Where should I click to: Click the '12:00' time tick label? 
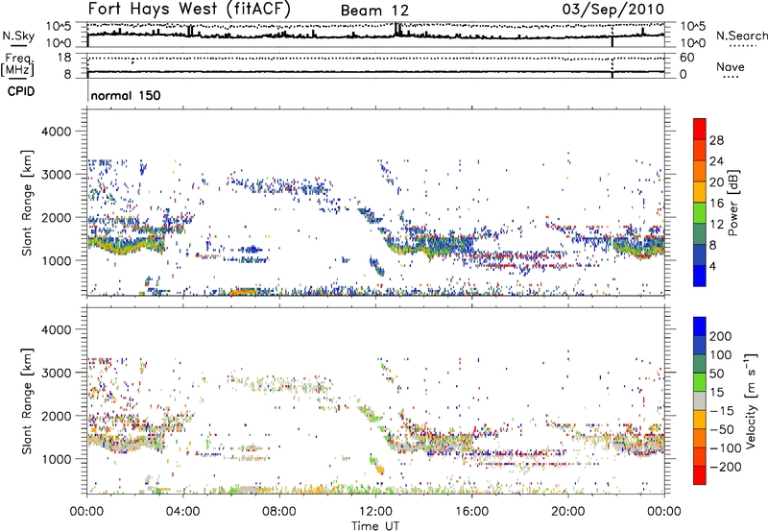pyautogui.click(x=375, y=512)
